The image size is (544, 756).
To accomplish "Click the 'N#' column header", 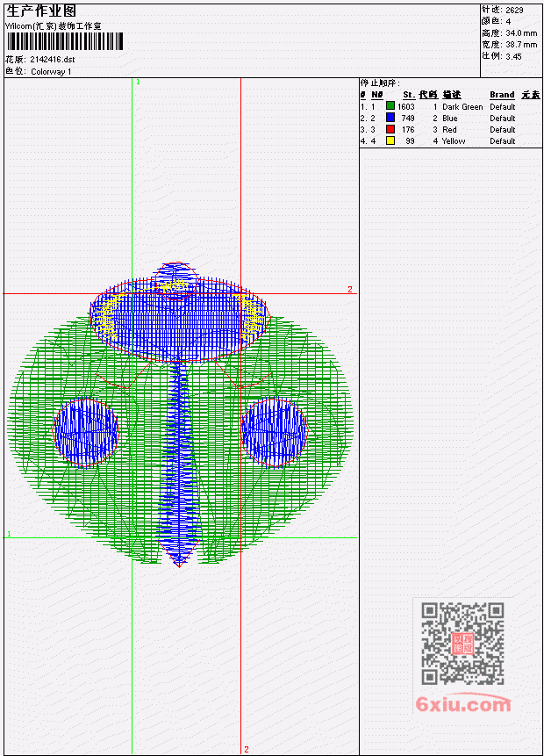I will 376,95.
